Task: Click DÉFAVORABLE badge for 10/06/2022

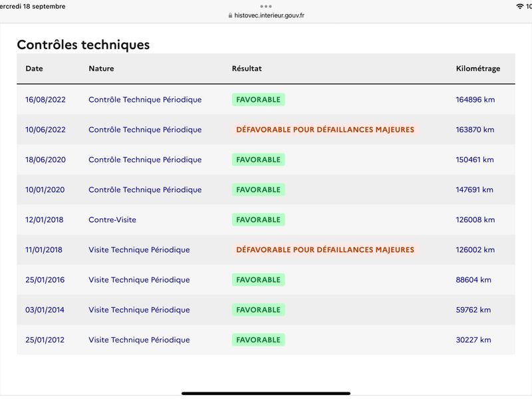Action: pyautogui.click(x=325, y=130)
